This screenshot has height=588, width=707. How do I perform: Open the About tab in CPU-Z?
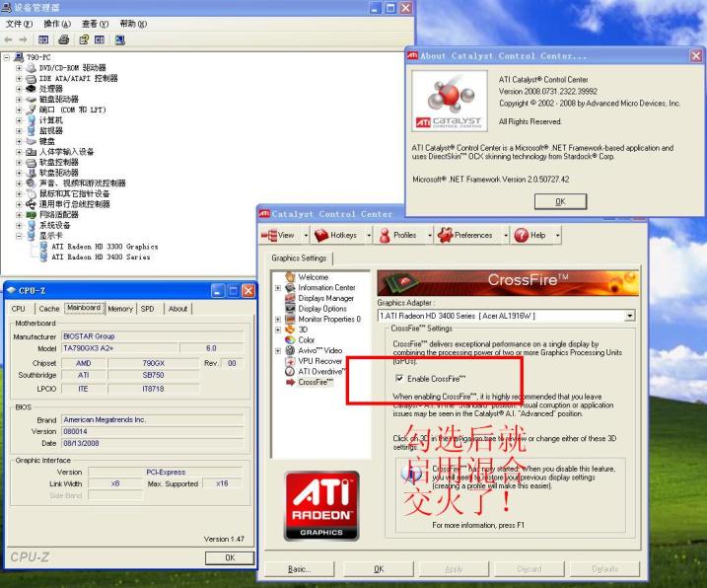178,309
